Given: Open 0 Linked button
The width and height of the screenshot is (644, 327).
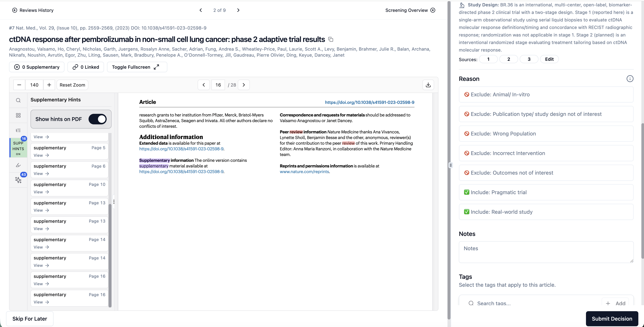Looking at the screenshot, I should click(x=86, y=67).
